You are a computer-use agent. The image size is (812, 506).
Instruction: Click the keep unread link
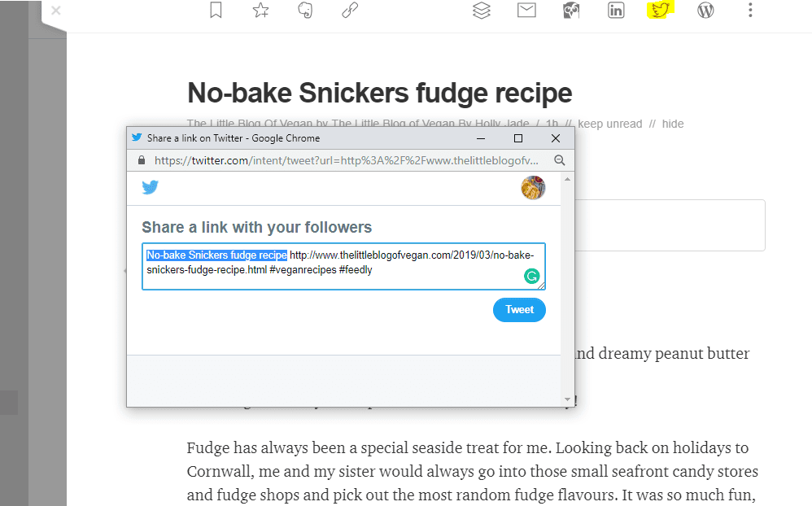pyautogui.click(x=610, y=124)
